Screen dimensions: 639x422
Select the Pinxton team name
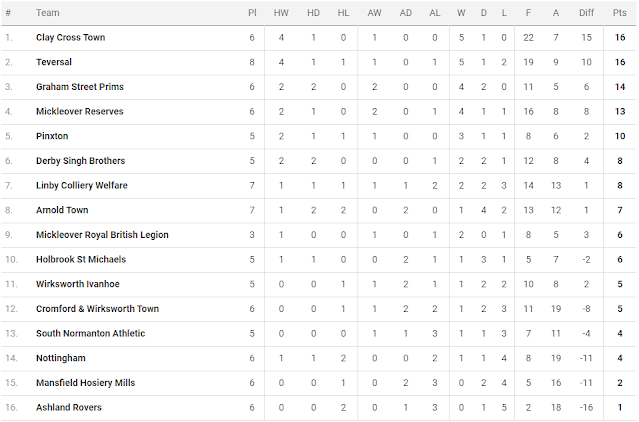(x=52, y=136)
